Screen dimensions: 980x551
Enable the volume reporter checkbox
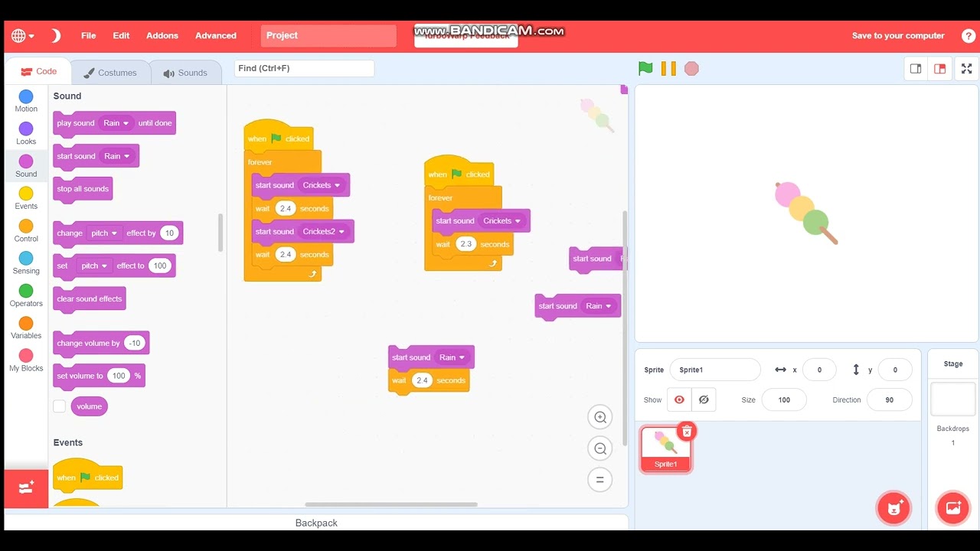point(59,406)
